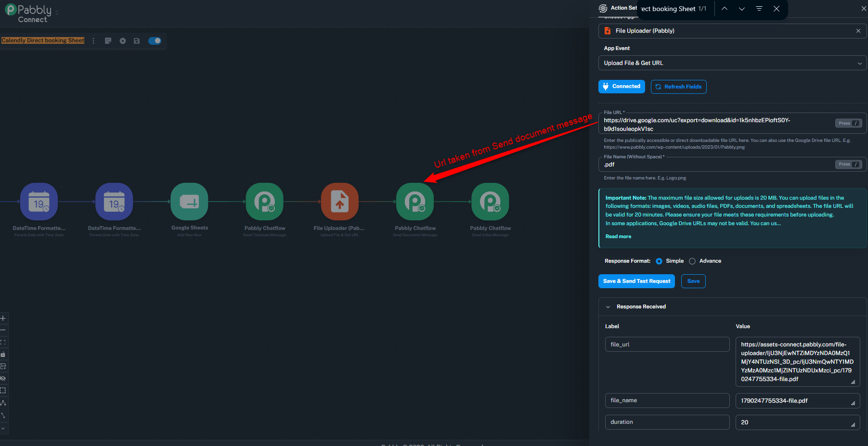This screenshot has width=868, height=446.
Task: Clear File Uploader (Pabbly) app selection
Action: tap(858, 31)
